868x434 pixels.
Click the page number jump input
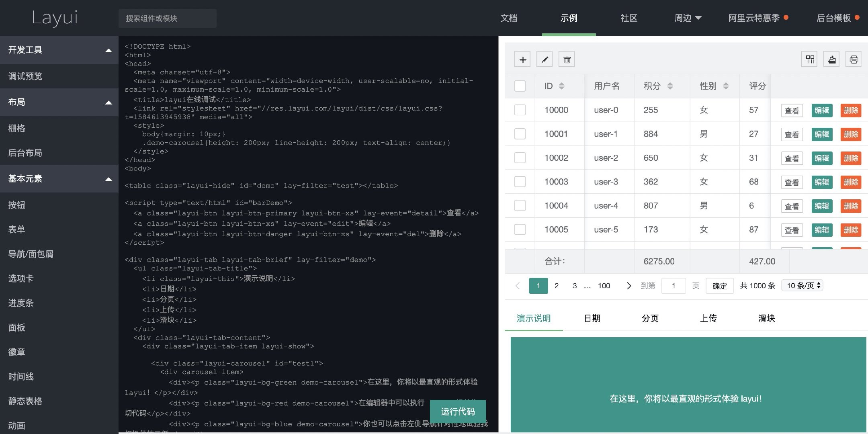coord(674,286)
